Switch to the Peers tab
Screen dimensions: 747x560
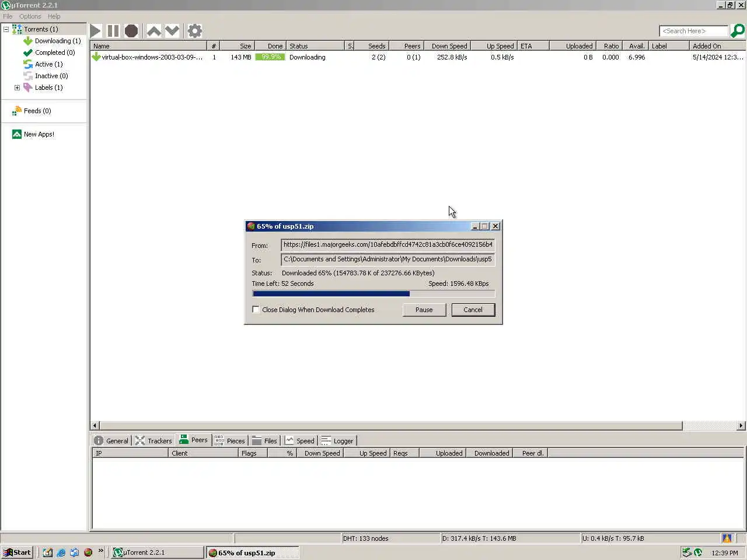[194, 440]
